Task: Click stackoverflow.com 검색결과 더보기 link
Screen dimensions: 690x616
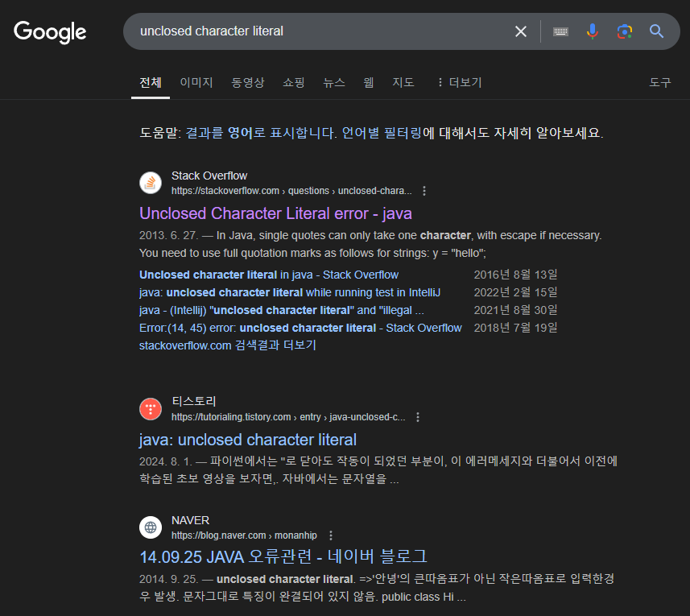Action: [228, 345]
